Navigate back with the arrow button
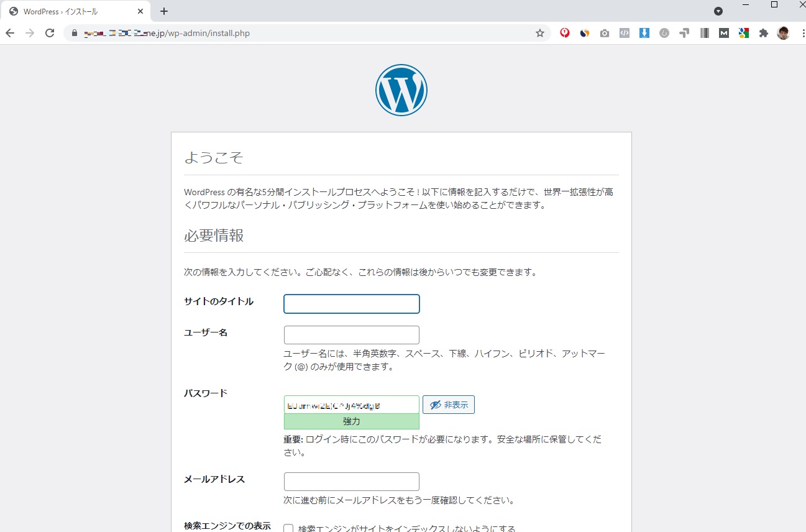 9,33
